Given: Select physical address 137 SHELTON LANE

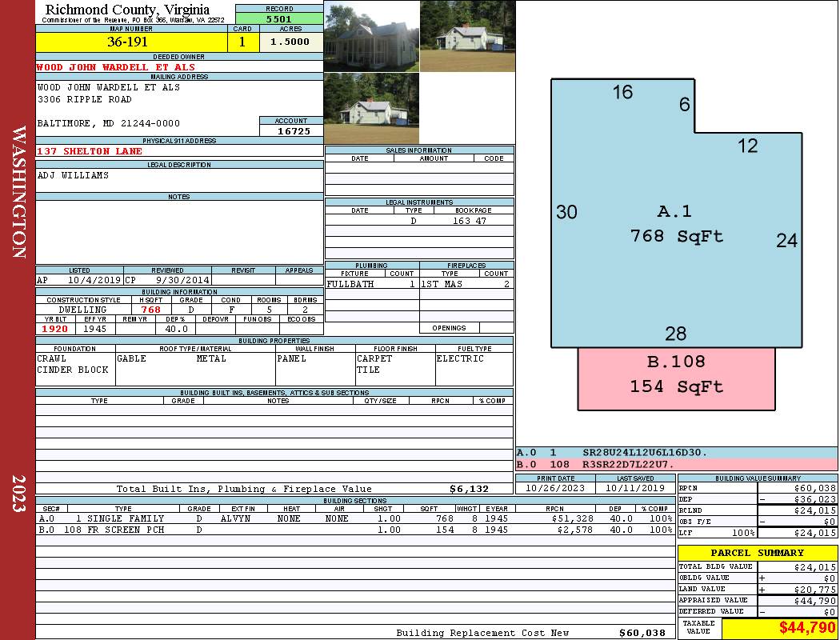Looking at the screenshot, I should point(90,151).
